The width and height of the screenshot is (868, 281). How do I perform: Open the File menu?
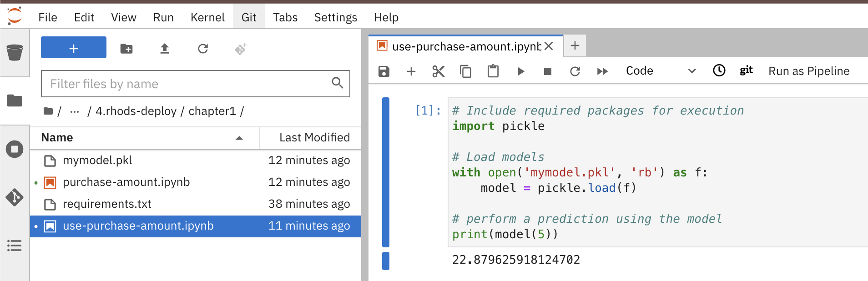(x=48, y=17)
